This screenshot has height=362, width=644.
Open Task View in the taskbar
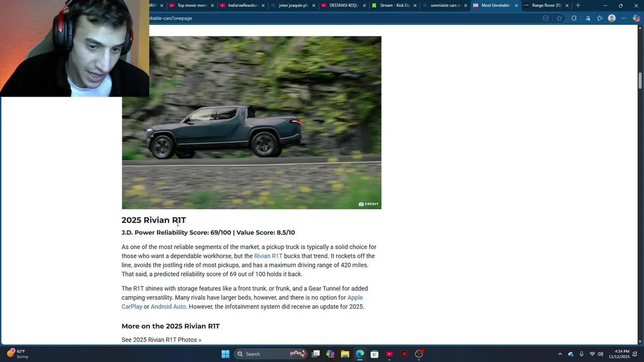(x=316, y=354)
